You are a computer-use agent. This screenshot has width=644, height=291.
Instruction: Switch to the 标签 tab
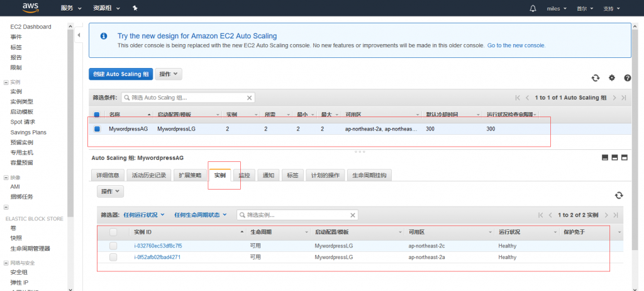pyautogui.click(x=292, y=175)
